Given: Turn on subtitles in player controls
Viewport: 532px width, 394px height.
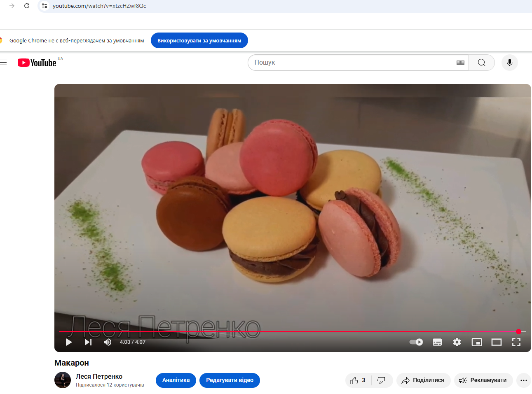Looking at the screenshot, I should coord(437,342).
